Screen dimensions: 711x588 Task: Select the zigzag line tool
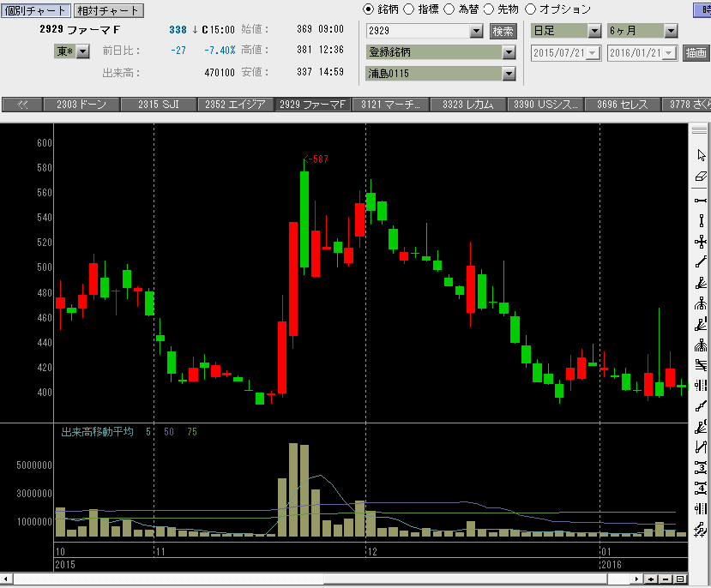[x=701, y=447]
